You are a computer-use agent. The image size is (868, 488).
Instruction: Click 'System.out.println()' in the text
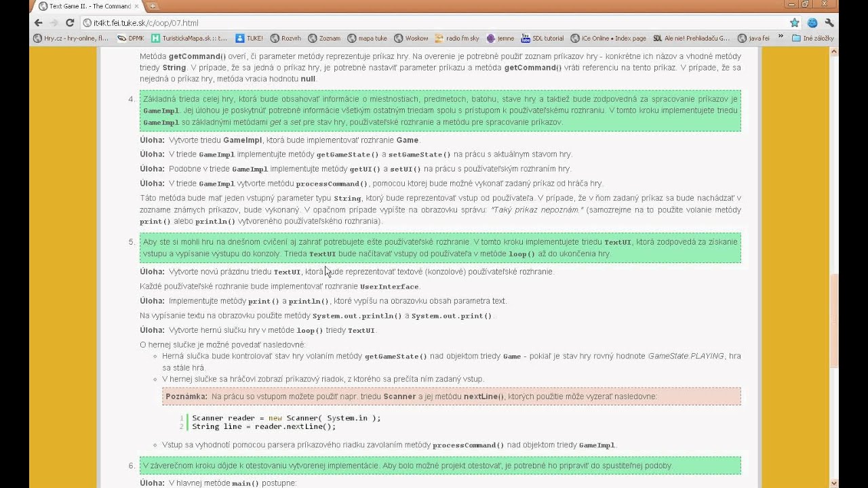pyautogui.click(x=357, y=317)
